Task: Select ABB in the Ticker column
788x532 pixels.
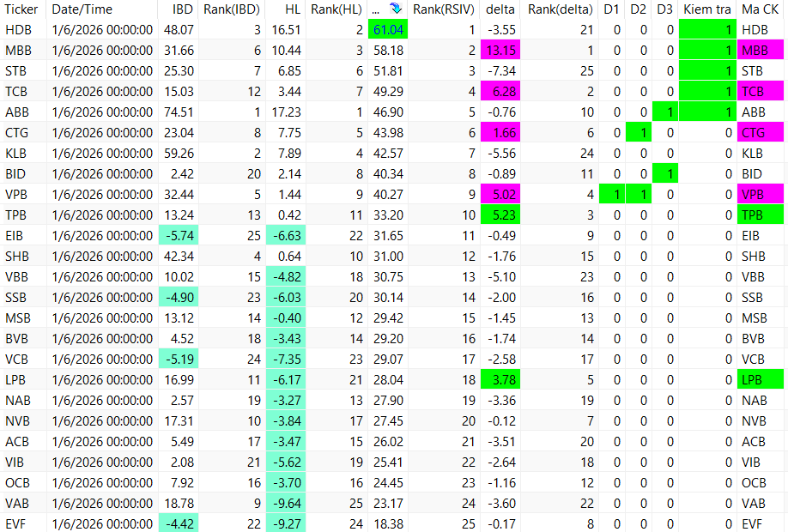Action: (x=17, y=112)
